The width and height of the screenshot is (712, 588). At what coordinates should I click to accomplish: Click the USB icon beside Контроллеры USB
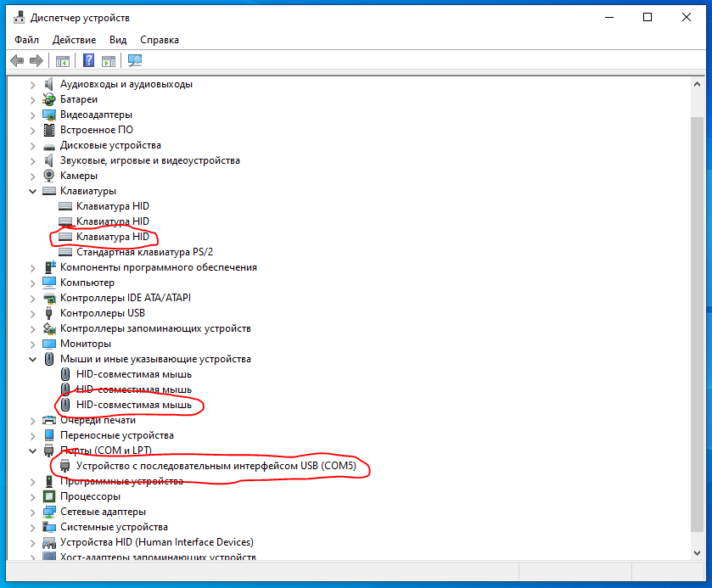pyautogui.click(x=49, y=313)
